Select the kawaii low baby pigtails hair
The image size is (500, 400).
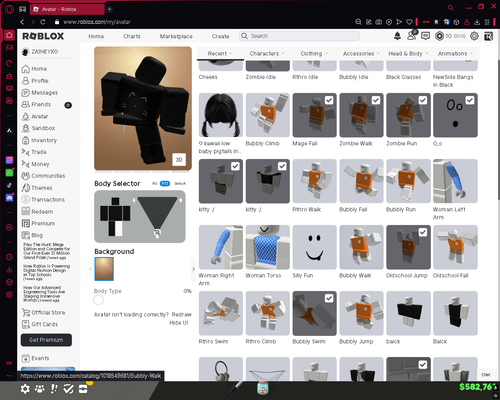pyautogui.click(x=221, y=115)
